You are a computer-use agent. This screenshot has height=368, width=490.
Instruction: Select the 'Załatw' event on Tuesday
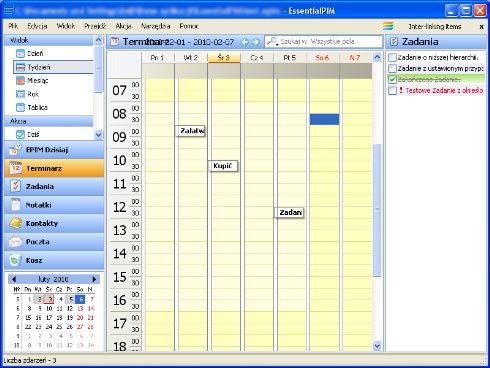190,131
